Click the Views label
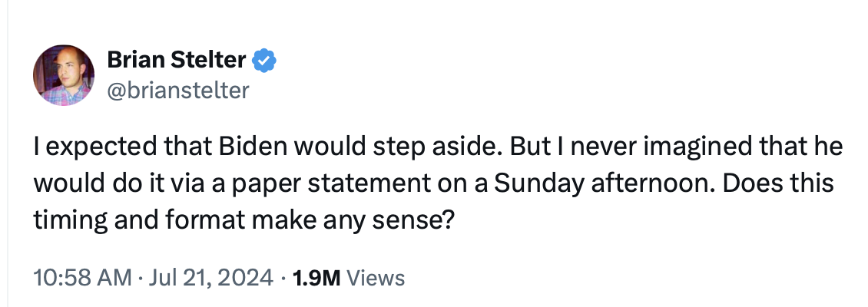The height and width of the screenshot is (307, 868). click(x=376, y=277)
